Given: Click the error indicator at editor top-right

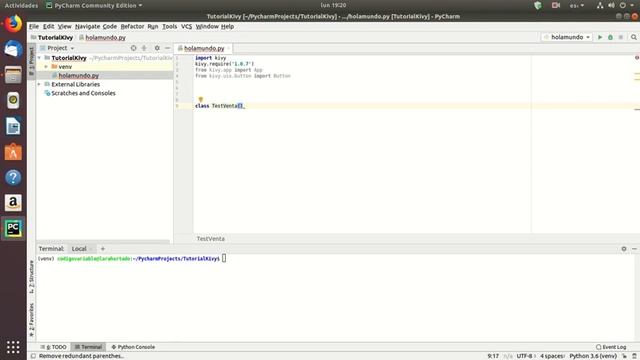Looking at the screenshot, I should tap(636, 58).
